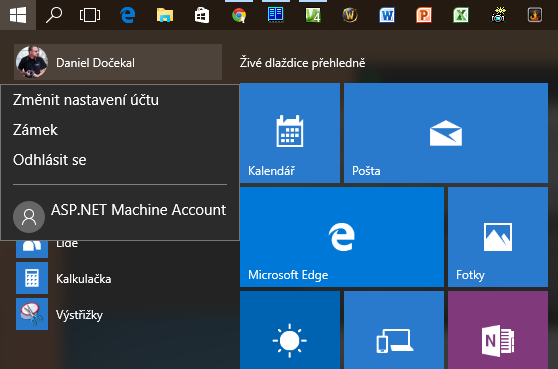This screenshot has height=369, width=558.
Task: Open the Microsoft Edge tile
Action: pos(342,237)
